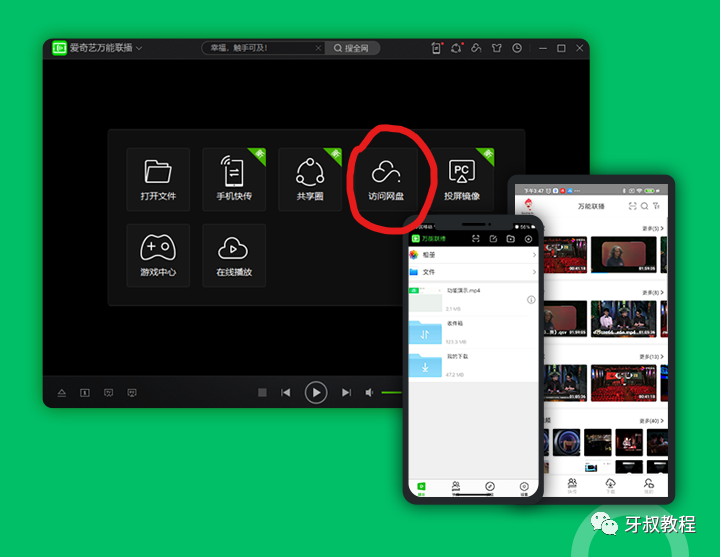Image resolution: width=720 pixels, height=557 pixels.
Task: Open the 在线播放 online play tile
Action: click(x=234, y=256)
